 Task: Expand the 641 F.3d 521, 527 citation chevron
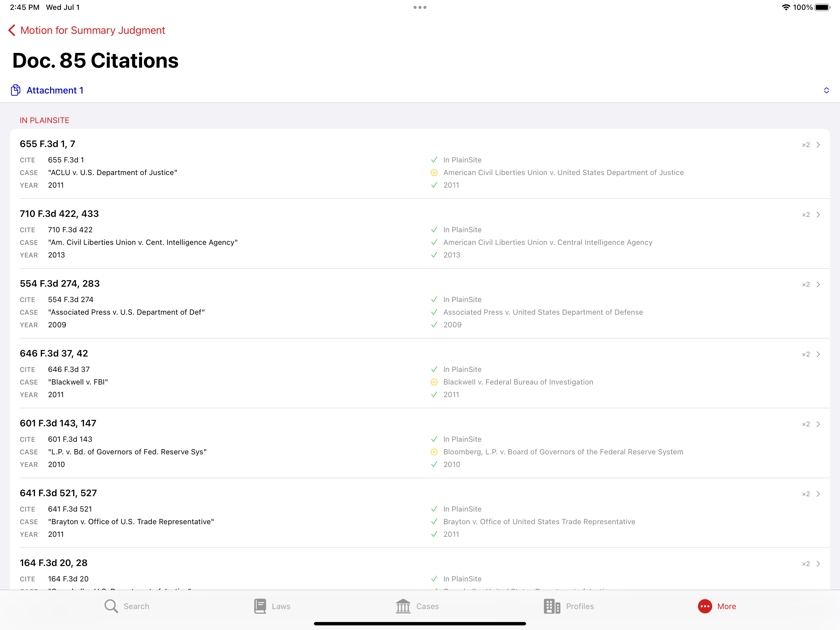pos(818,494)
